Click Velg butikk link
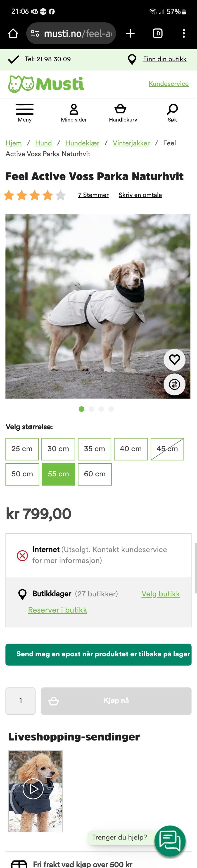The width and height of the screenshot is (197, 868). coord(161,594)
